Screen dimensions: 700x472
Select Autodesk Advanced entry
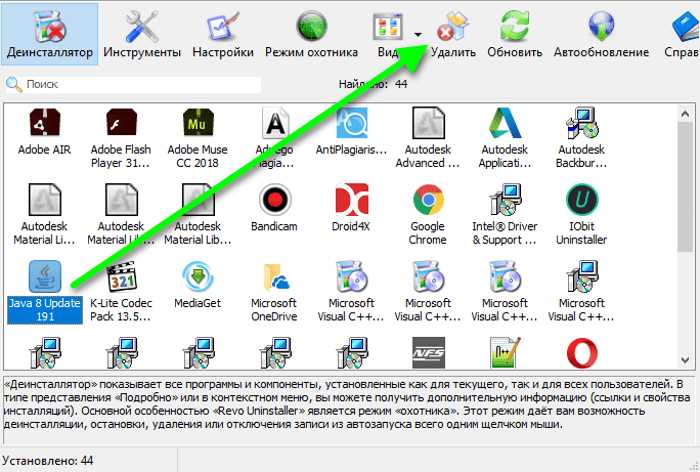(x=428, y=138)
